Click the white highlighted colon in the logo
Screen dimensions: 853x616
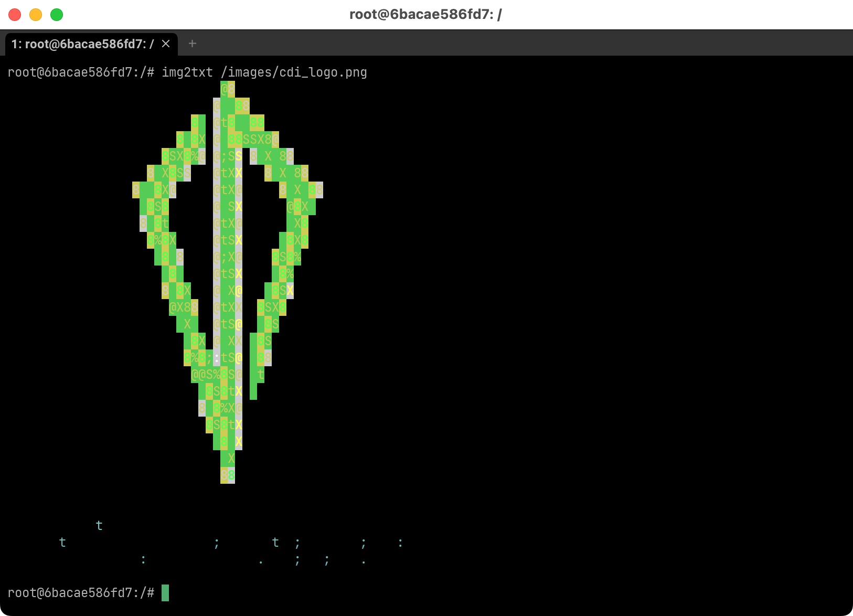(217, 358)
